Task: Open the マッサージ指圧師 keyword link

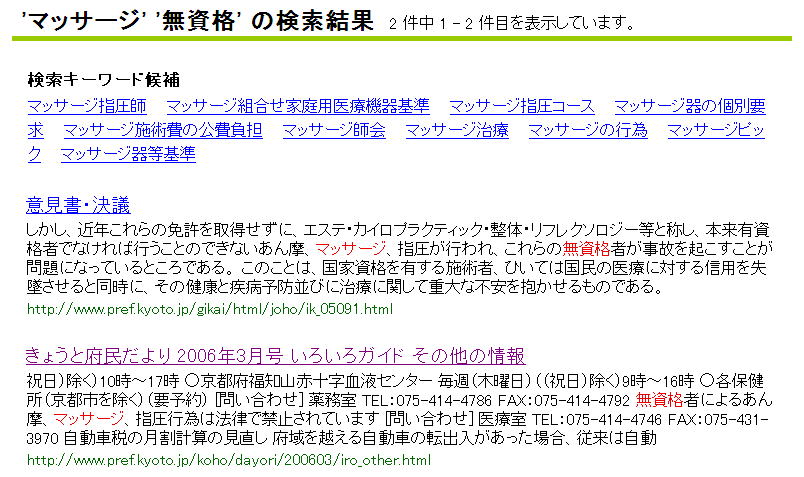Action: pyautogui.click(x=87, y=107)
